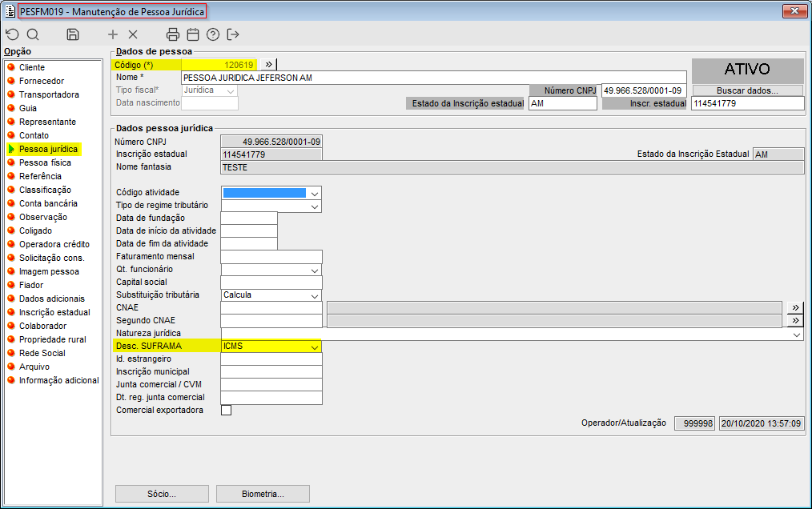
Task: Open the Rede Social option
Action: (x=42, y=353)
